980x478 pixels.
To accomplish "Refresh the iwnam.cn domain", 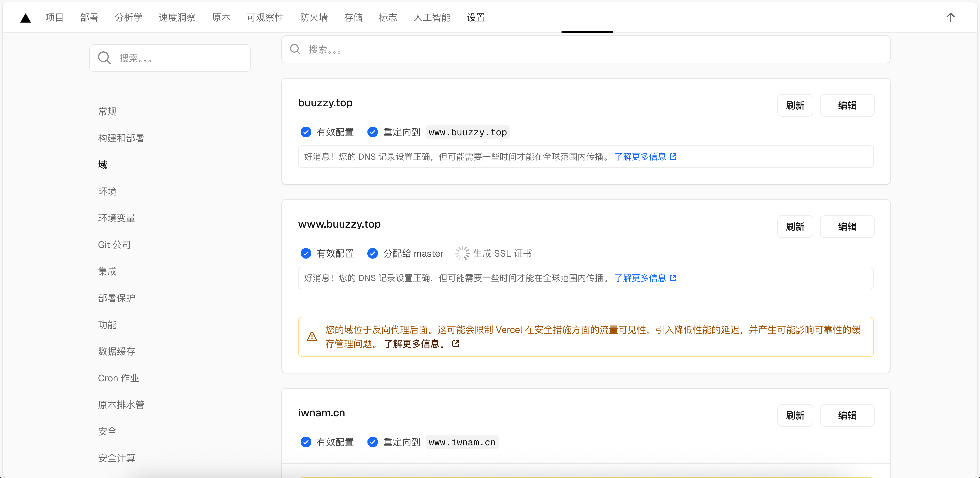I will (x=795, y=416).
